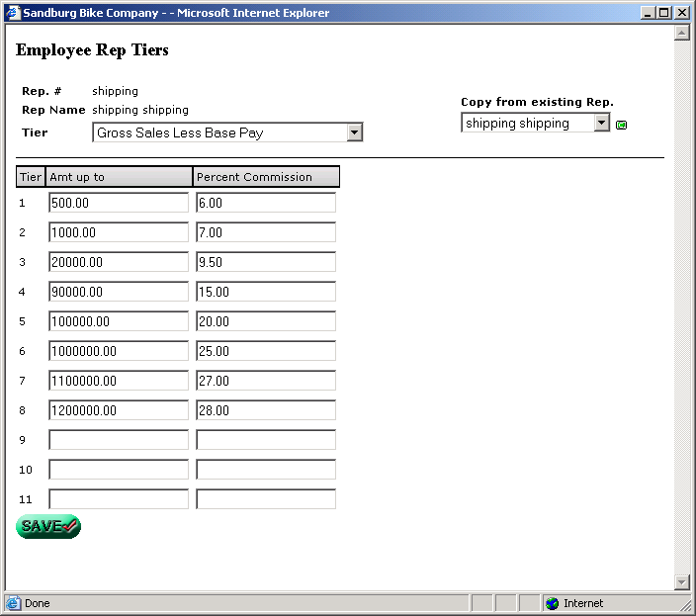Select the tier 3 amount field 20000.00
696x616 pixels.
tap(119, 262)
